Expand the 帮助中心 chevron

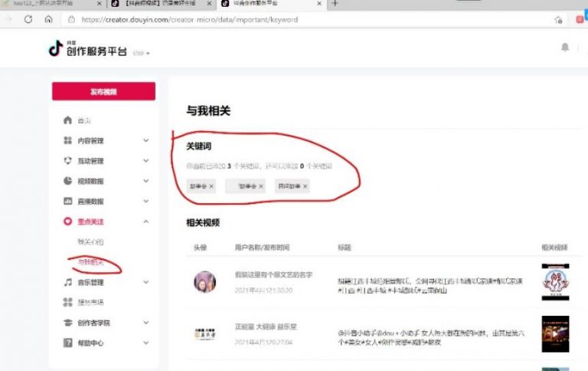(x=145, y=343)
